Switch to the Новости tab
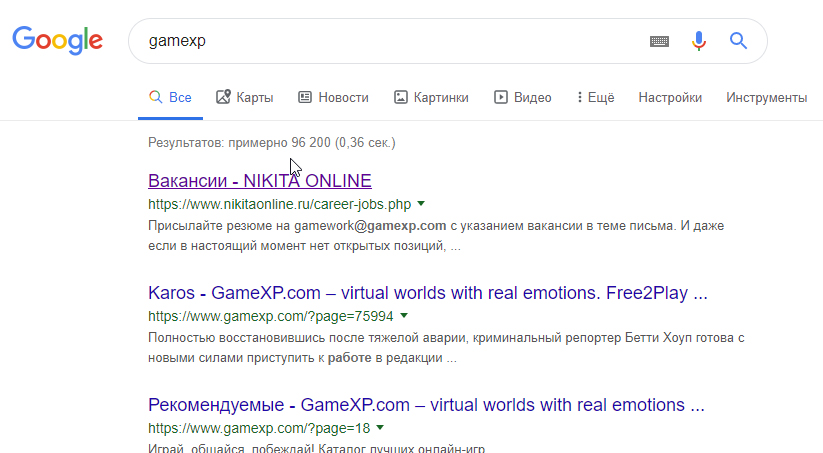 (343, 97)
